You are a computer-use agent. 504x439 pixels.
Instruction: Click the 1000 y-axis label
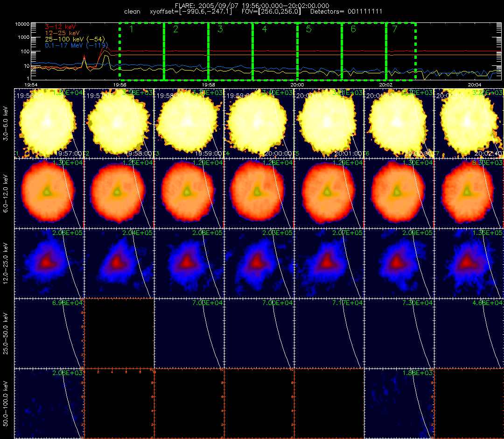point(23,37)
